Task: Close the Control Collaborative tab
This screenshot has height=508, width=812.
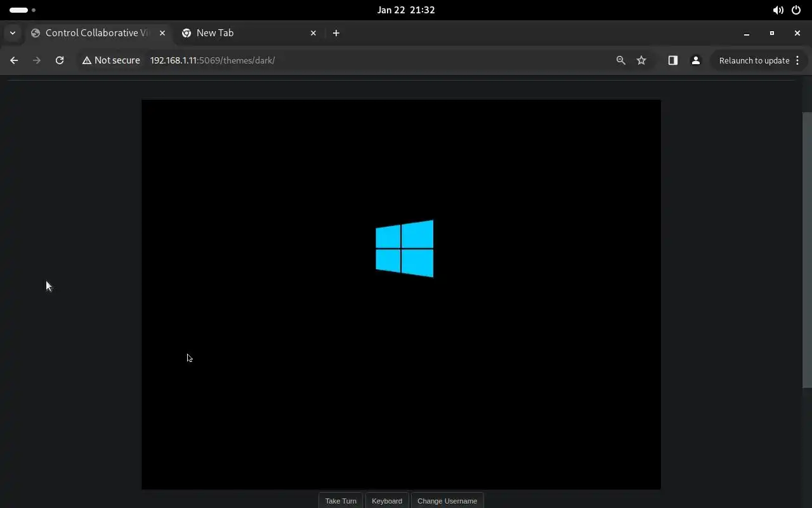Action: click(162, 33)
